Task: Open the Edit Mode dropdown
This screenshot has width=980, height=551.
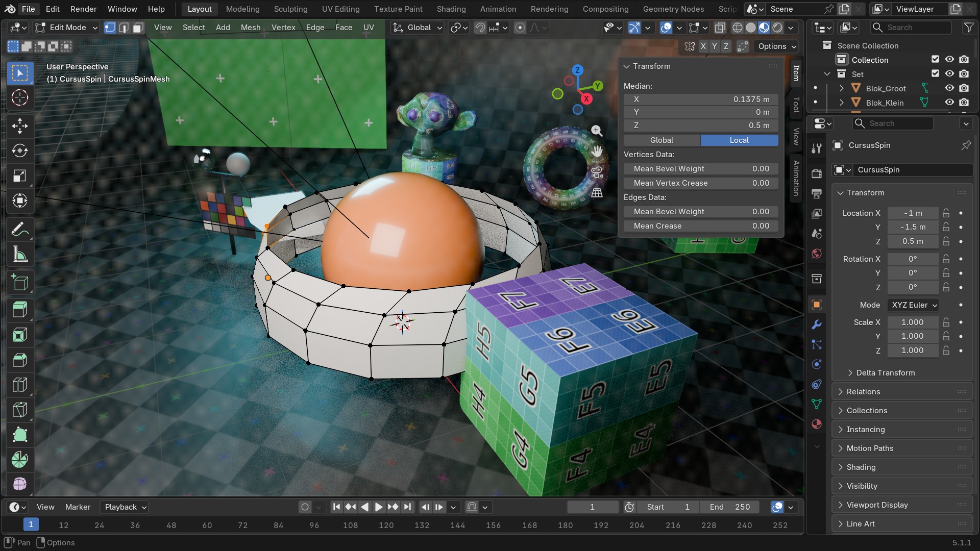Action: tap(66, 28)
